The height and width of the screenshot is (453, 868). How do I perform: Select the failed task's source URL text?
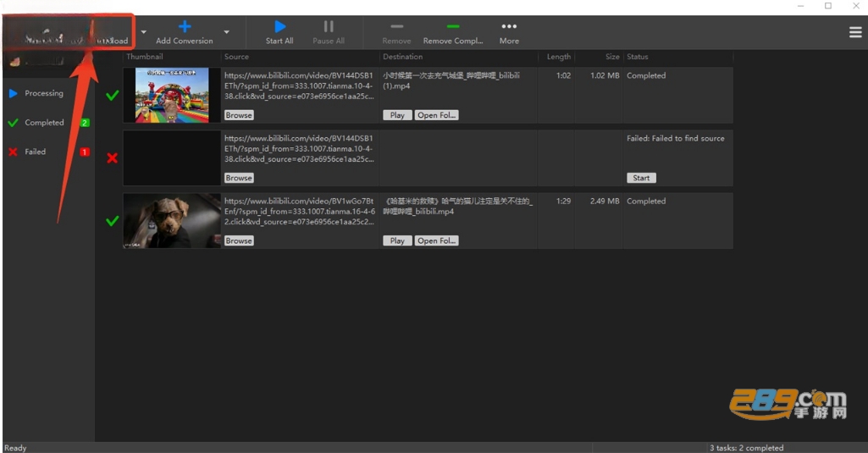point(299,148)
